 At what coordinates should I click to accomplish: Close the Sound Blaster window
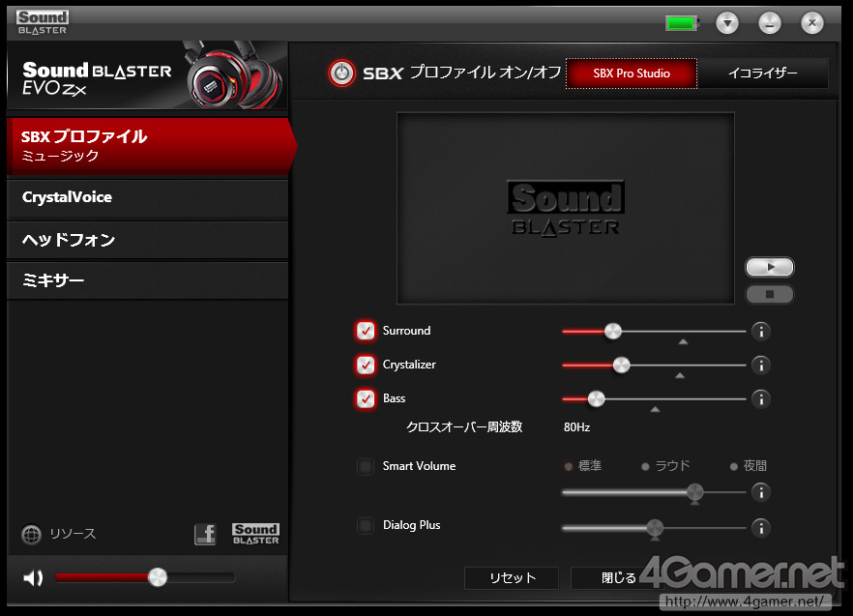[812, 23]
